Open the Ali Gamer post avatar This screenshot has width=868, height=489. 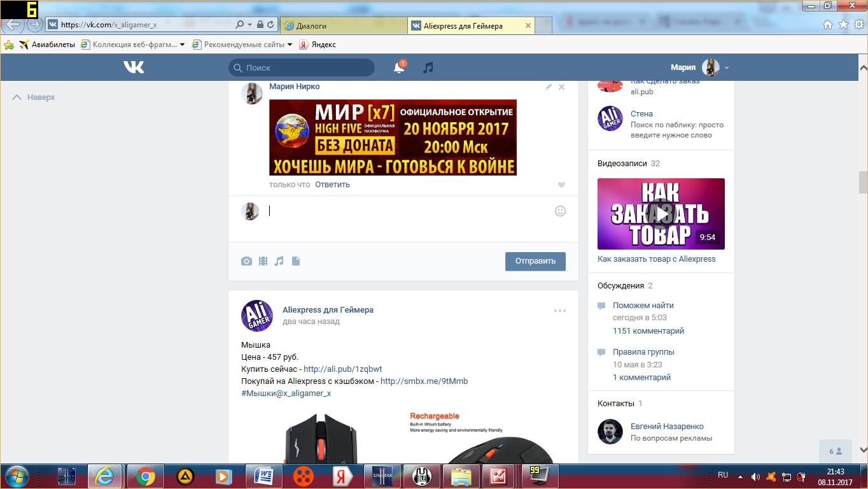(257, 316)
